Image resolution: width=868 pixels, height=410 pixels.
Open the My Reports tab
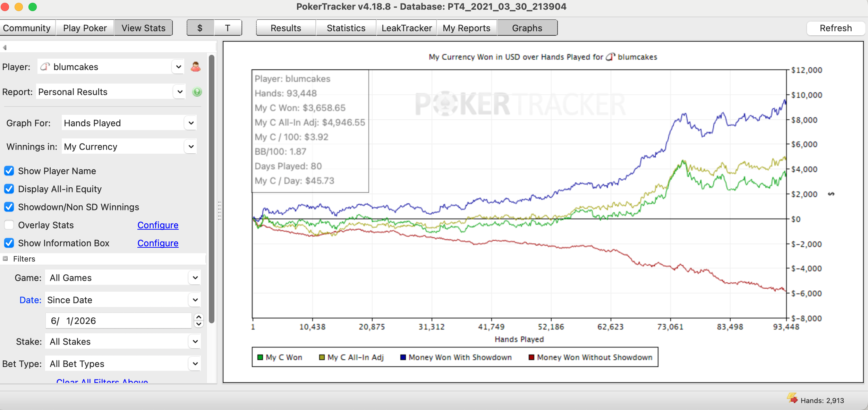click(467, 28)
